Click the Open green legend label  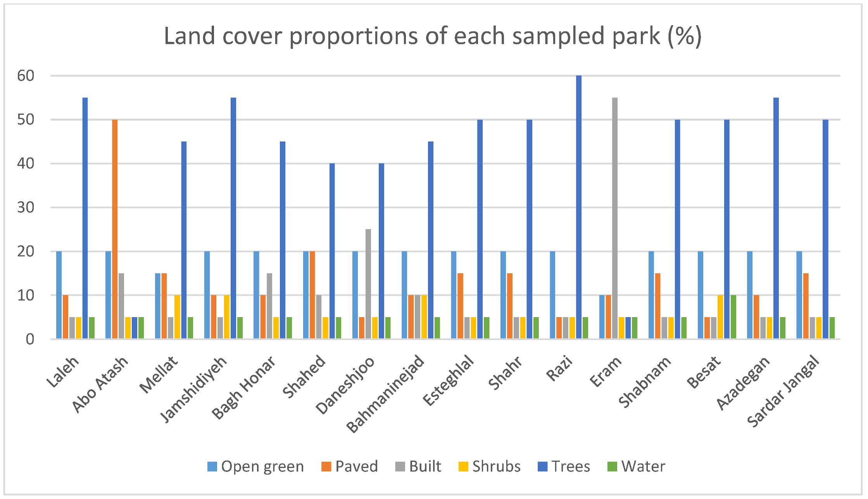pos(262,467)
